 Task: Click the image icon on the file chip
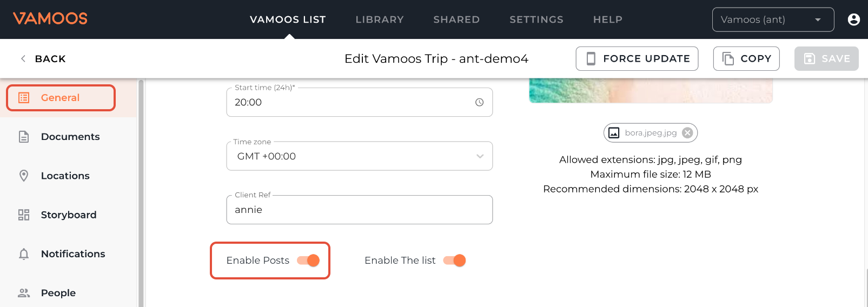(614, 133)
